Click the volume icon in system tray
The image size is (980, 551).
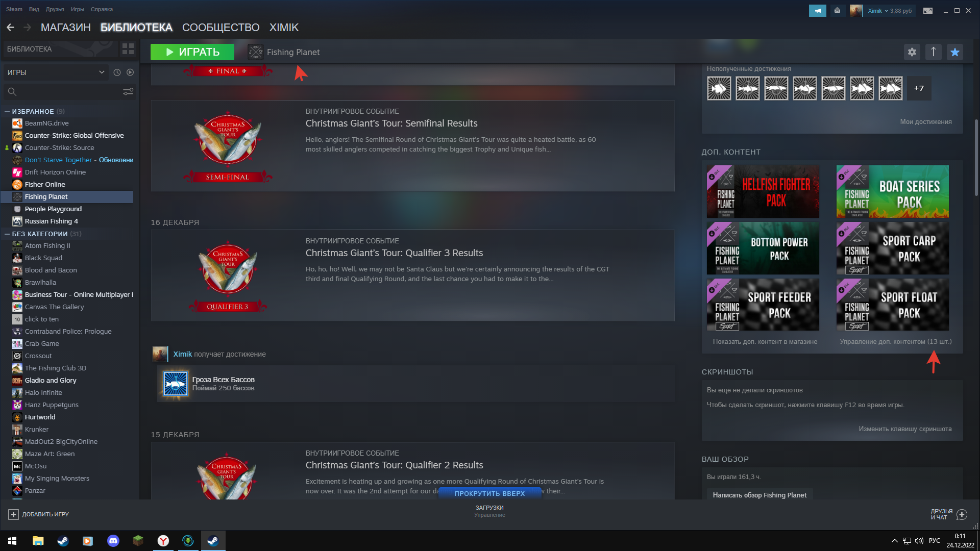[919, 541]
